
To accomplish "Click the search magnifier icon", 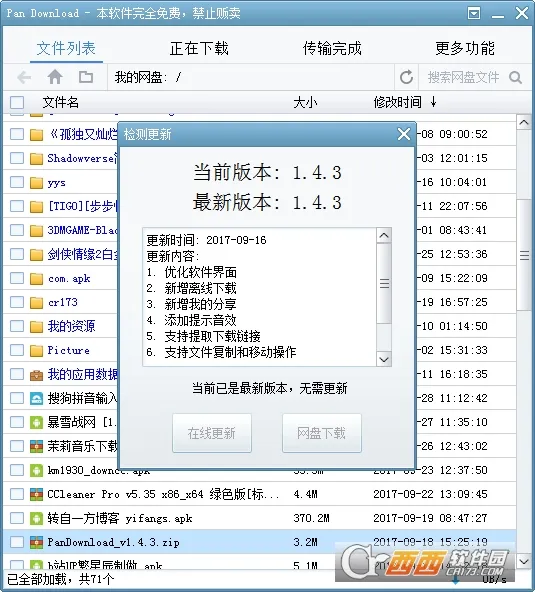I will (515, 77).
